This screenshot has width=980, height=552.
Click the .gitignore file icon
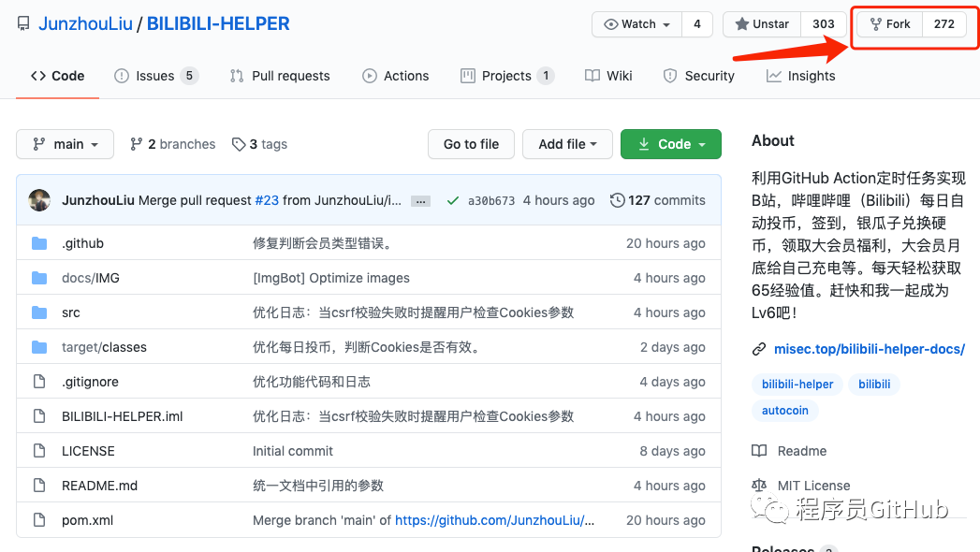tap(39, 382)
